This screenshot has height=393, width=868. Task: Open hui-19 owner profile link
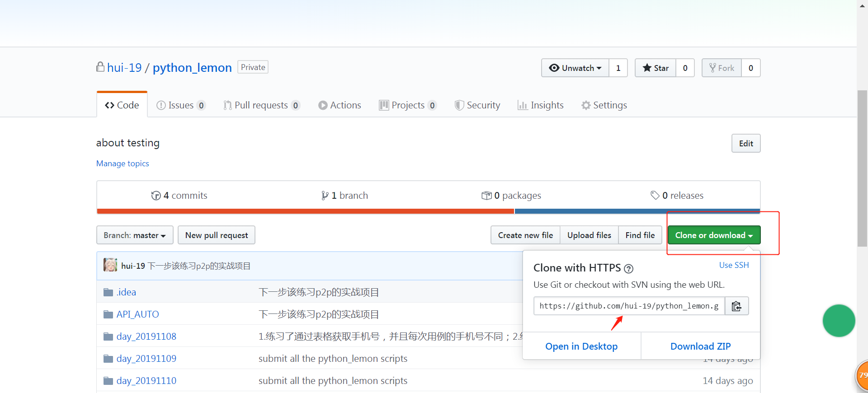pos(124,68)
